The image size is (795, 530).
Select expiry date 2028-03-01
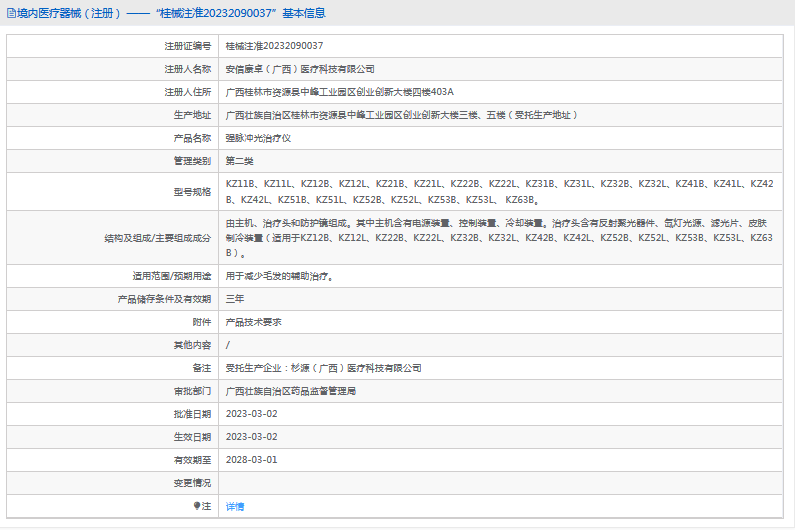click(x=251, y=460)
